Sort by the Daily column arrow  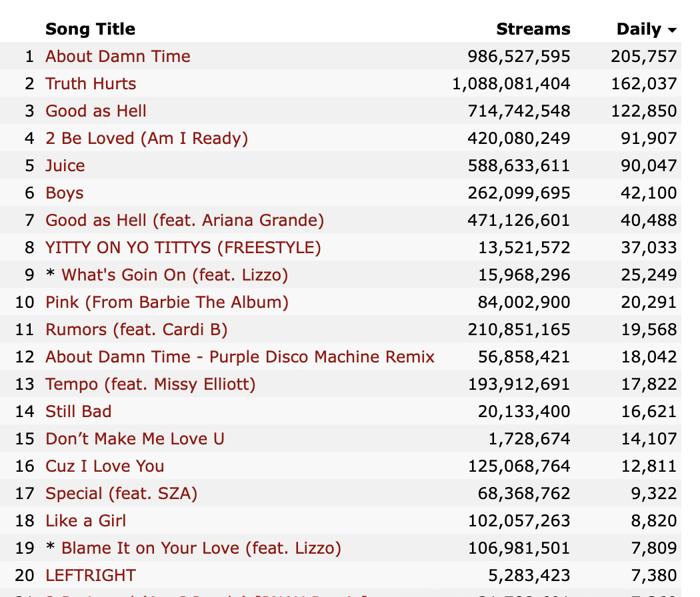672,30
